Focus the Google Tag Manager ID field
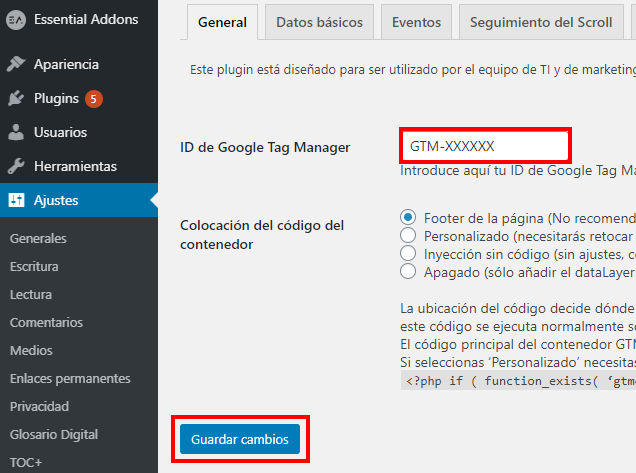 tap(485, 146)
